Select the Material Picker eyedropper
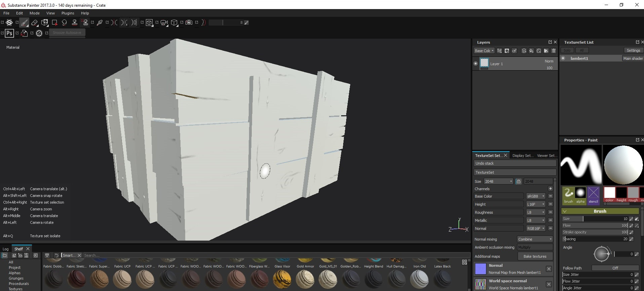The height and width of the screenshot is (291, 644). pos(99,23)
